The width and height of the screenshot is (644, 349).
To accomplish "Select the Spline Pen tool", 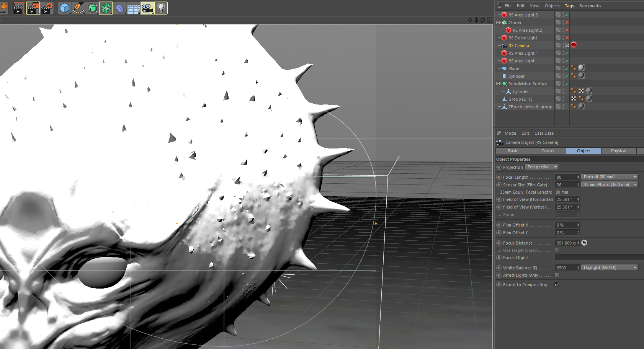I will coord(78,8).
